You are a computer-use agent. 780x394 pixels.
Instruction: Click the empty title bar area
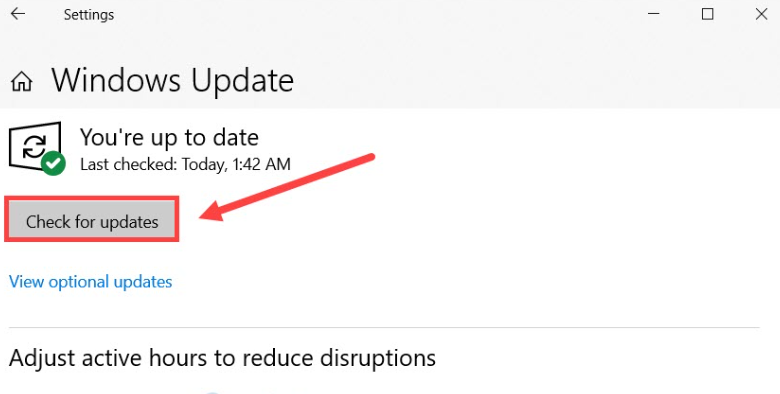pos(378,14)
